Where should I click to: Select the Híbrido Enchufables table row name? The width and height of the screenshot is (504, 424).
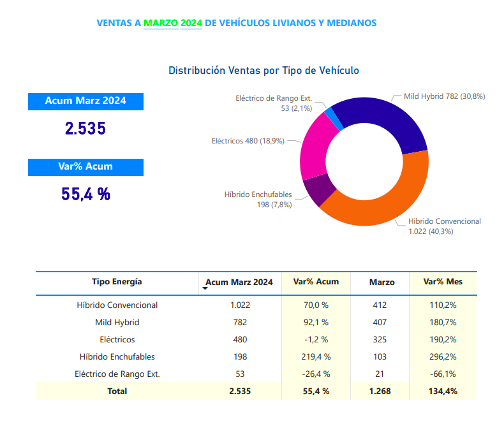point(117,357)
